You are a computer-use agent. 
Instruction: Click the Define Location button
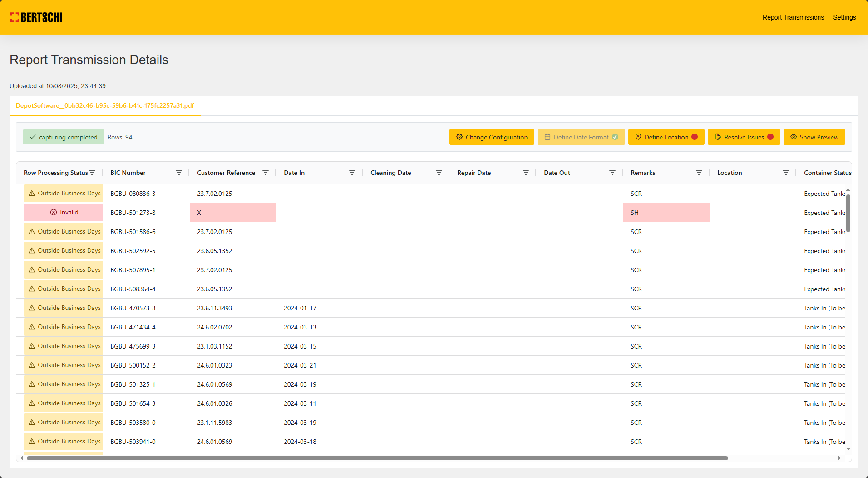pyautogui.click(x=666, y=137)
